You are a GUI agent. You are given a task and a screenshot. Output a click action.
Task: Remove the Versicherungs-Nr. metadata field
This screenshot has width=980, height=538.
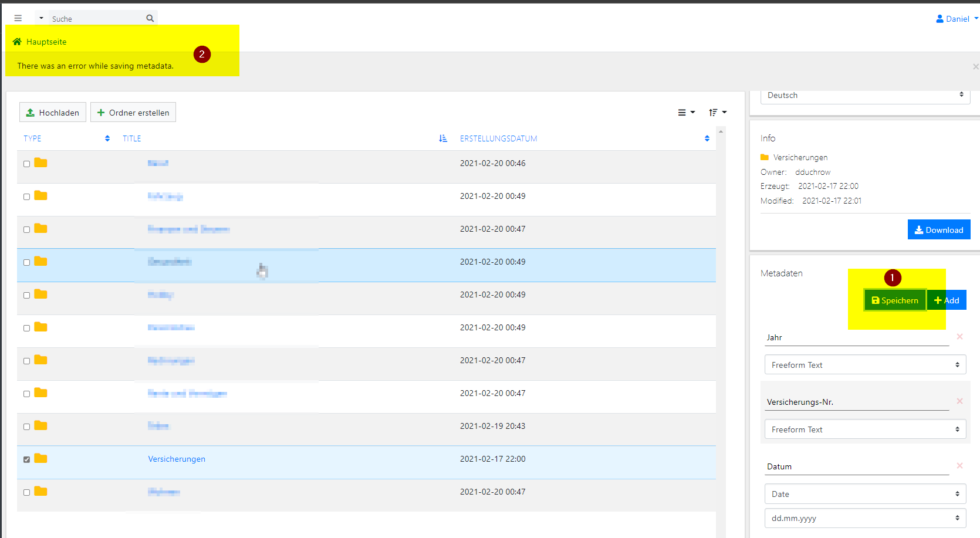[x=960, y=401]
